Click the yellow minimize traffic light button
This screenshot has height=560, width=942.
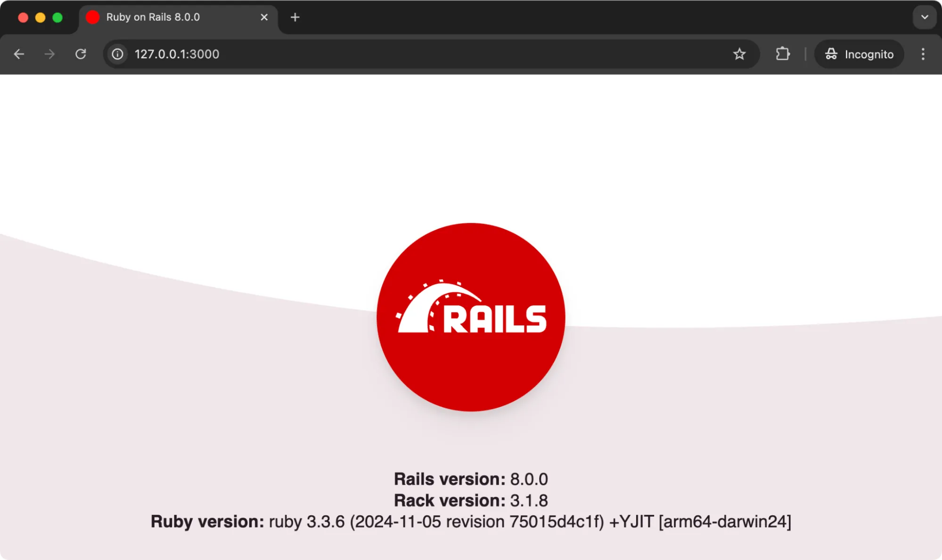tap(40, 17)
